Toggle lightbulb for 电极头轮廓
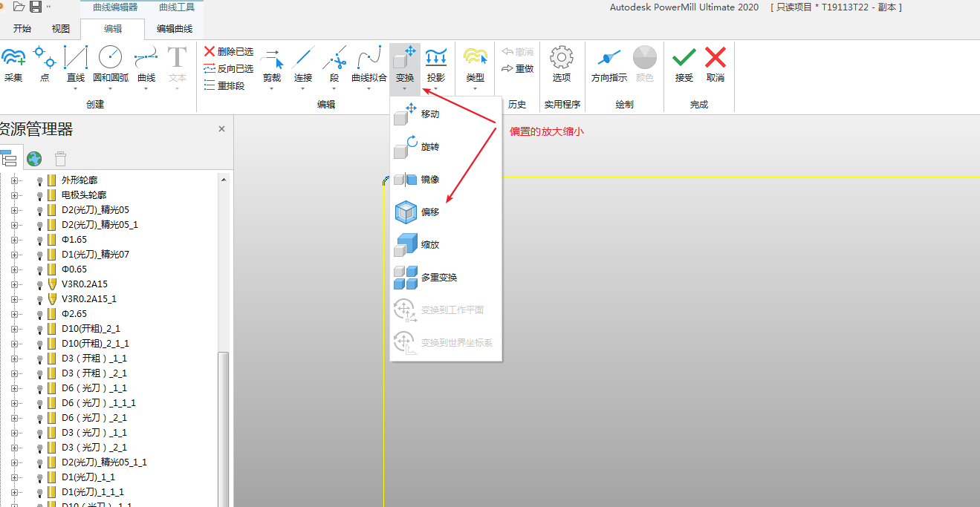The width and height of the screenshot is (980, 507). 39,195
